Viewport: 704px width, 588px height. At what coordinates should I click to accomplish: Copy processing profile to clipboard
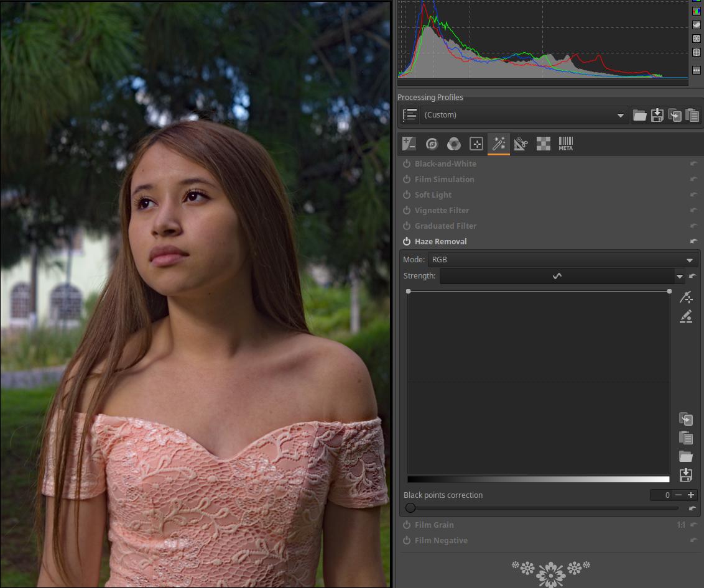point(675,115)
